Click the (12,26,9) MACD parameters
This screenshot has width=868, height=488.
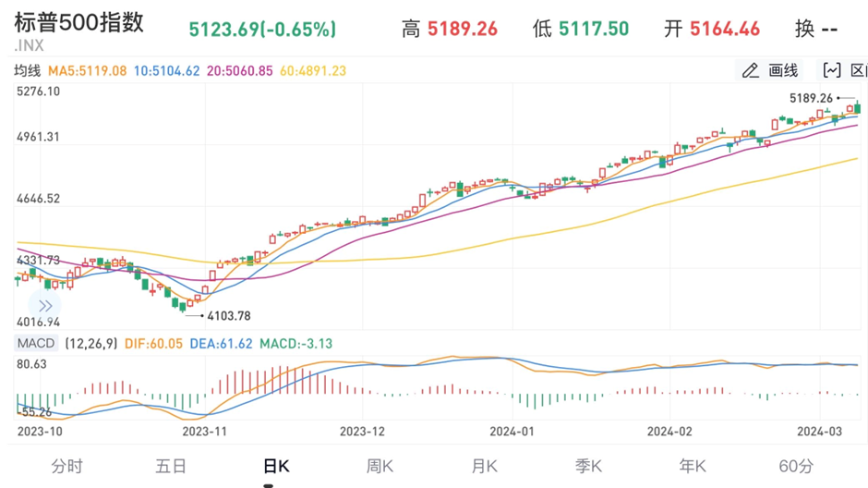tap(91, 344)
